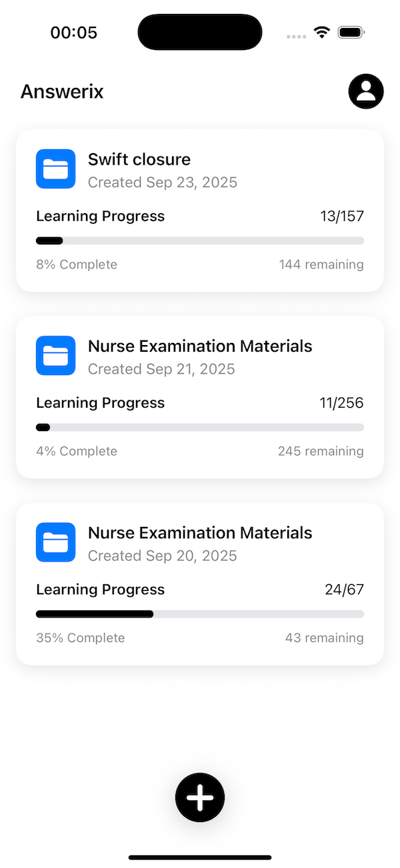
Task: Click the battery status indicator
Action: [349, 31]
